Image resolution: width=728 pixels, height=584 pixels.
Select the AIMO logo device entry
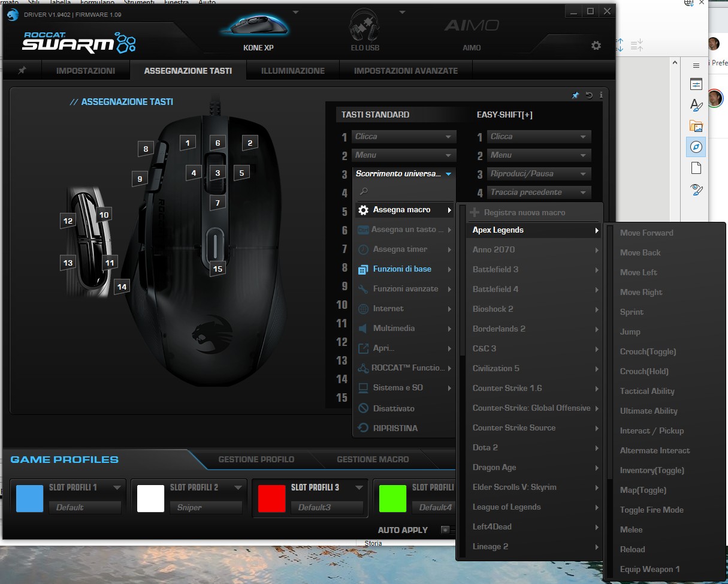tap(472, 26)
